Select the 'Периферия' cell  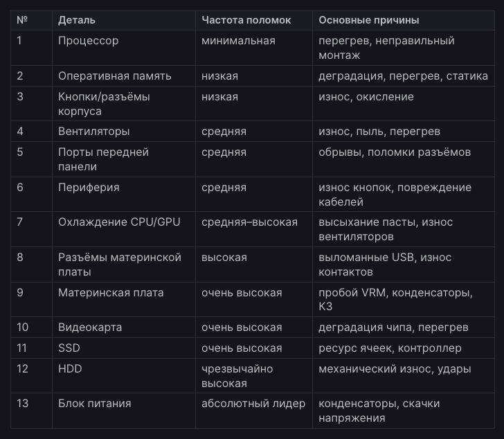(x=124, y=194)
